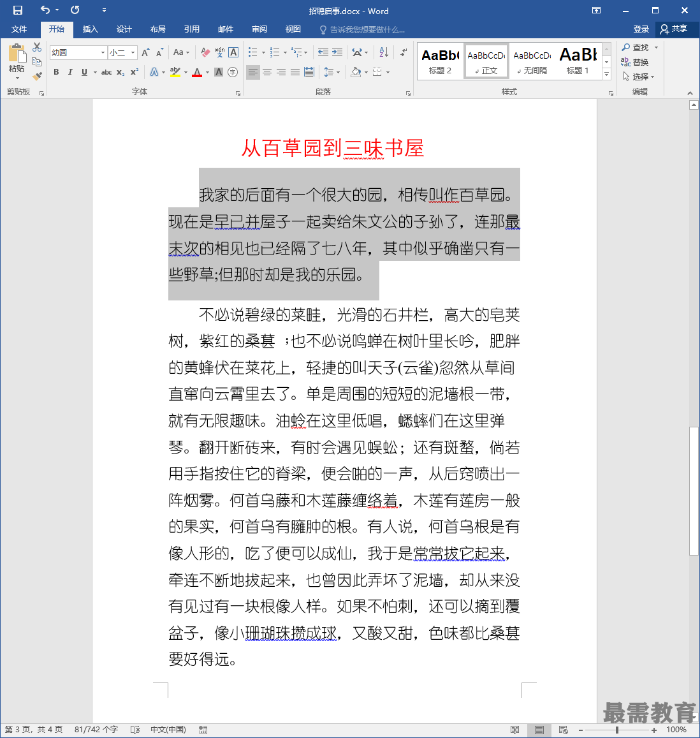Toggle bold formatting
The image size is (700, 738).
coord(57,72)
